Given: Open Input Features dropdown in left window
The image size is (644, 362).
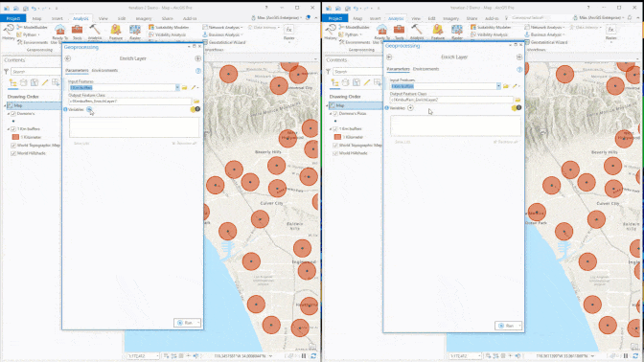Looking at the screenshot, I should point(177,87).
